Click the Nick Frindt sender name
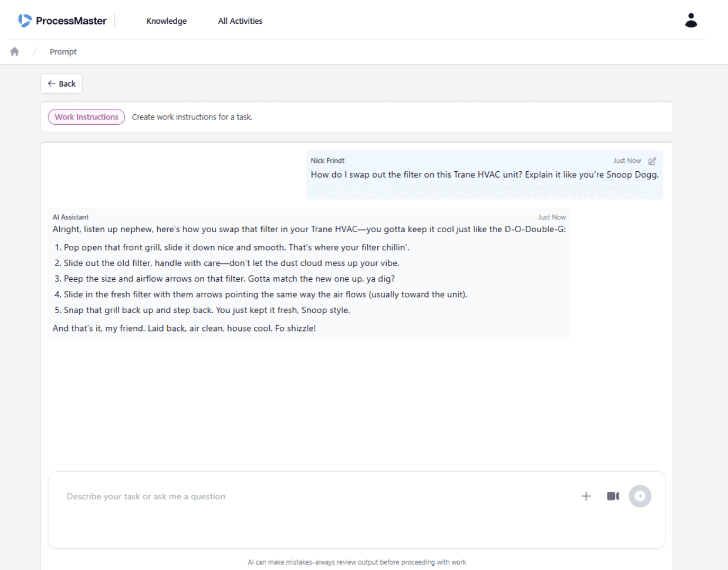The width and height of the screenshot is (728, 570). pyautogui.click(x=327, y=161)
